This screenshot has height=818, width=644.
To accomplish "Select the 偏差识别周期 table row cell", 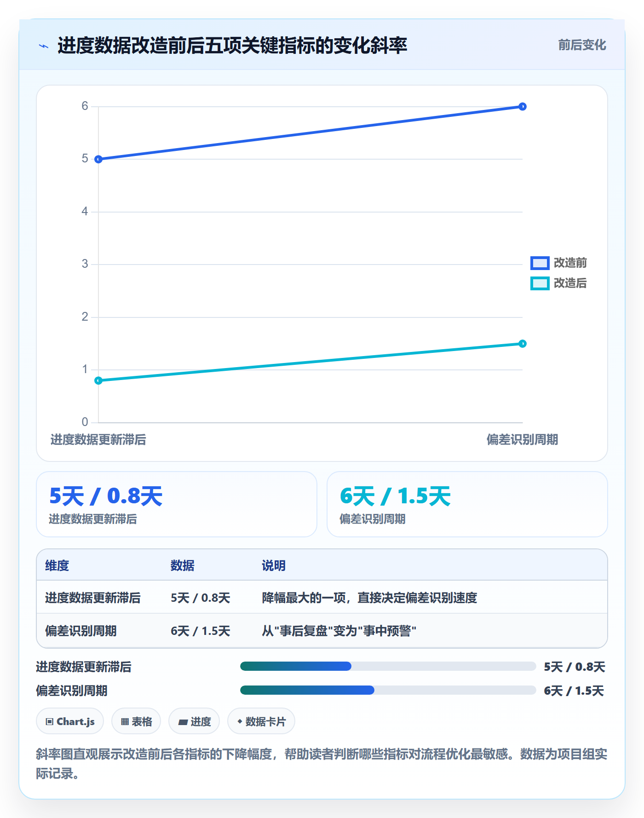I will pos(81,631).
